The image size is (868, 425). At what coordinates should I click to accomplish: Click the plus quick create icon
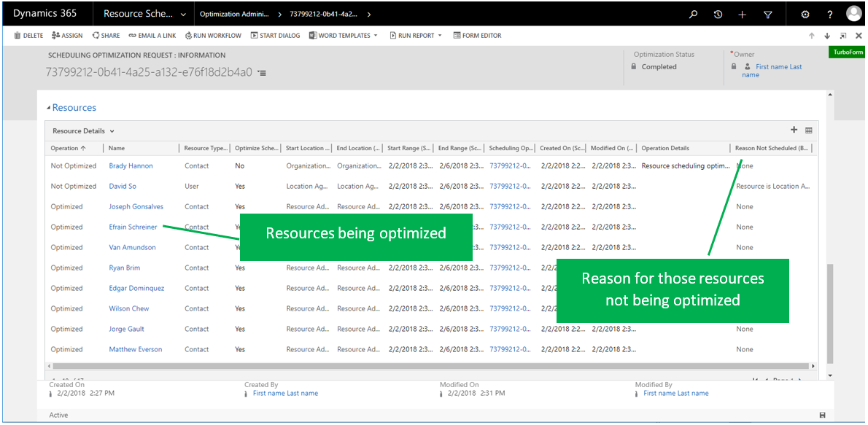point(743,14)
